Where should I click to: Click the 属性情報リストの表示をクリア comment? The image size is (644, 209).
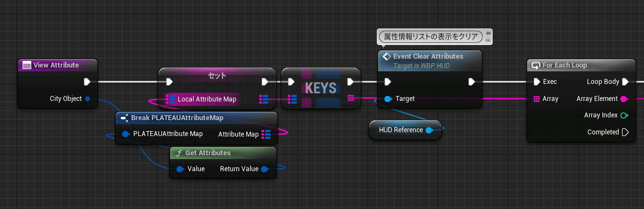431,37
